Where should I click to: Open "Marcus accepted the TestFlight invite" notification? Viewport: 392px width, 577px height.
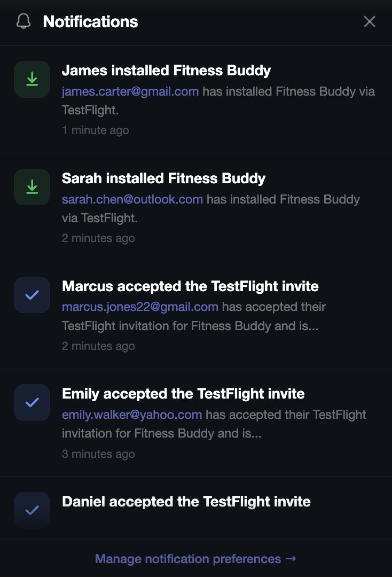point(190,286)
